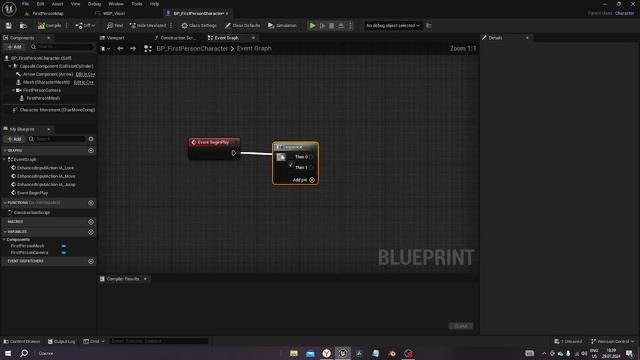640x360 pixels.
Task: Open the Content Drawer
Action: (x=22, y=341)
